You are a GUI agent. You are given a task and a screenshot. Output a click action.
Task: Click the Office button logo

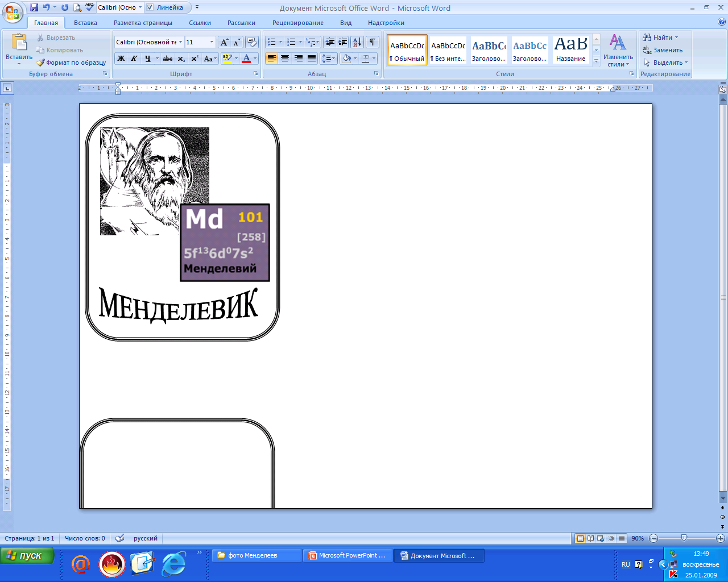(13, 13)
